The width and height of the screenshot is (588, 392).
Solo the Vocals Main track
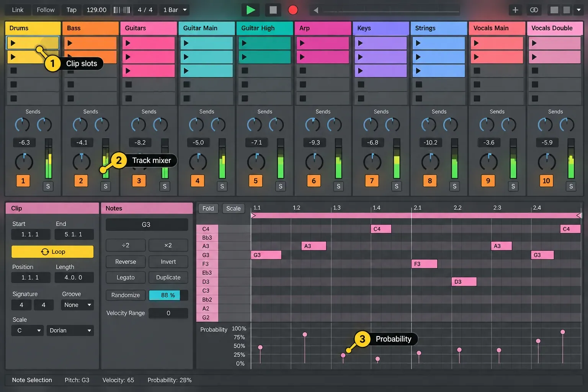pyautogui.click(x=513, y=186)
